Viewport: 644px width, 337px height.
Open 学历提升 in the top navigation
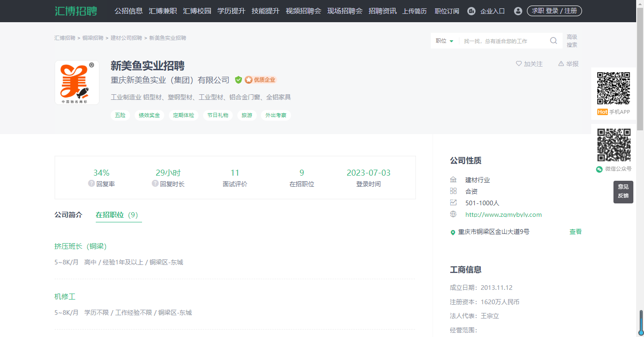tap(231, 11)
